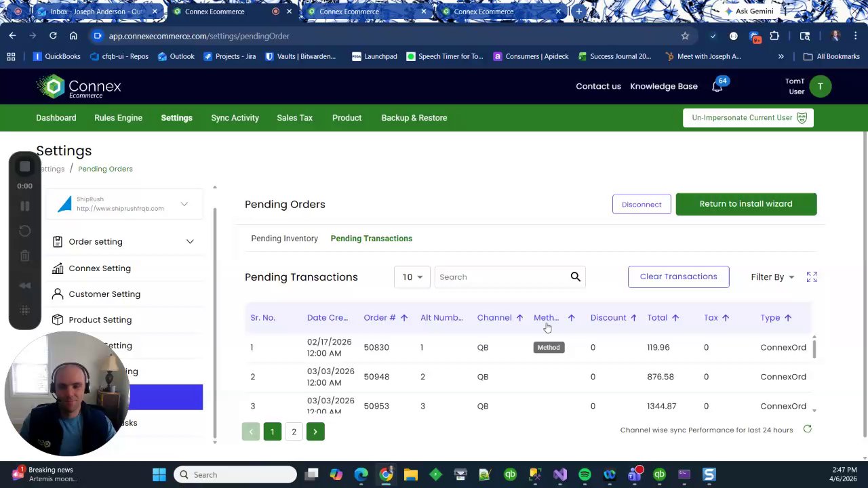Image resolution: width=868 pixels, height=488 pixels.
Task: Click the browser address bar
Action: 387,36
